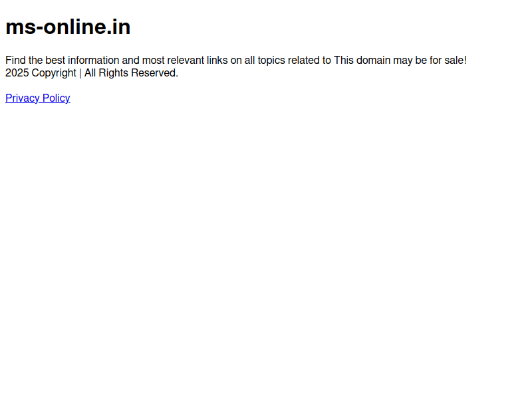Select the '2025 Copyright' text
This screenshot has height=399, width=532.
(41, 73)
